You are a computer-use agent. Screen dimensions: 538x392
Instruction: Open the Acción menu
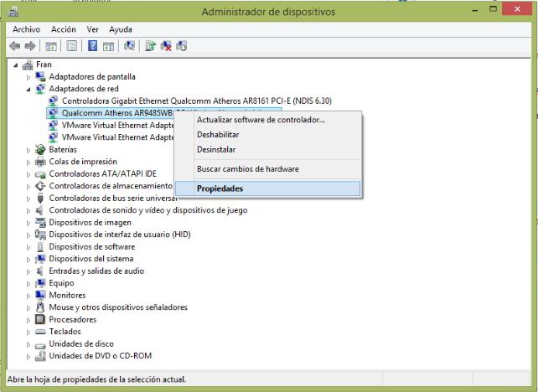click(64, 29)
